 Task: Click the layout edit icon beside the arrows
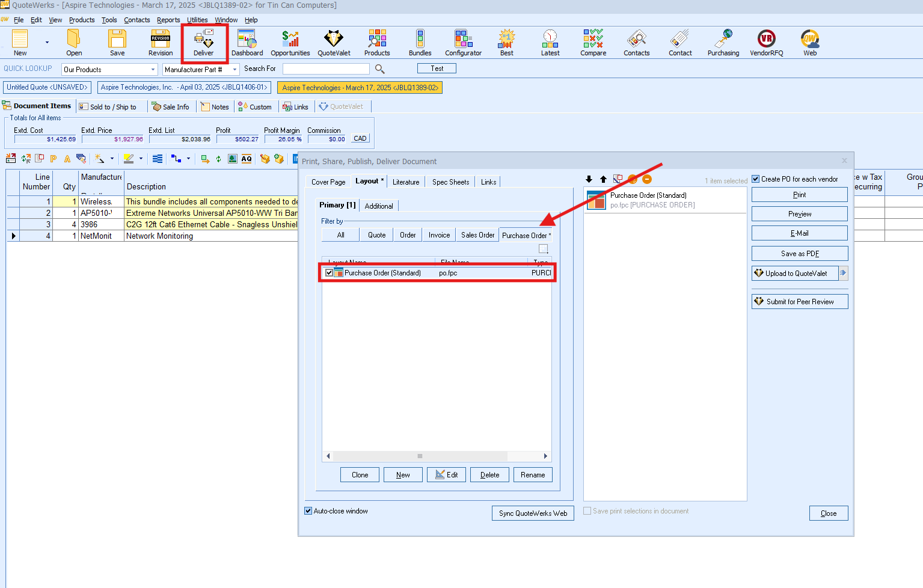pos(618,179)
